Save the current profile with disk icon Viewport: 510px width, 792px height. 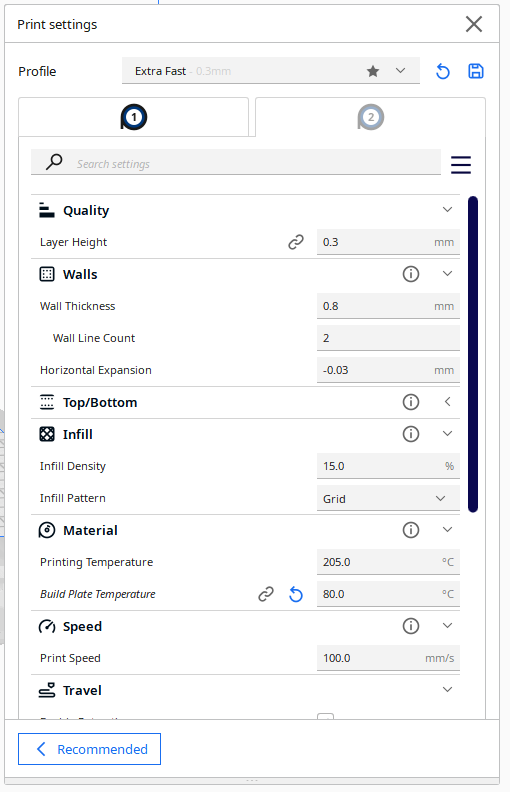coord(476,71)
